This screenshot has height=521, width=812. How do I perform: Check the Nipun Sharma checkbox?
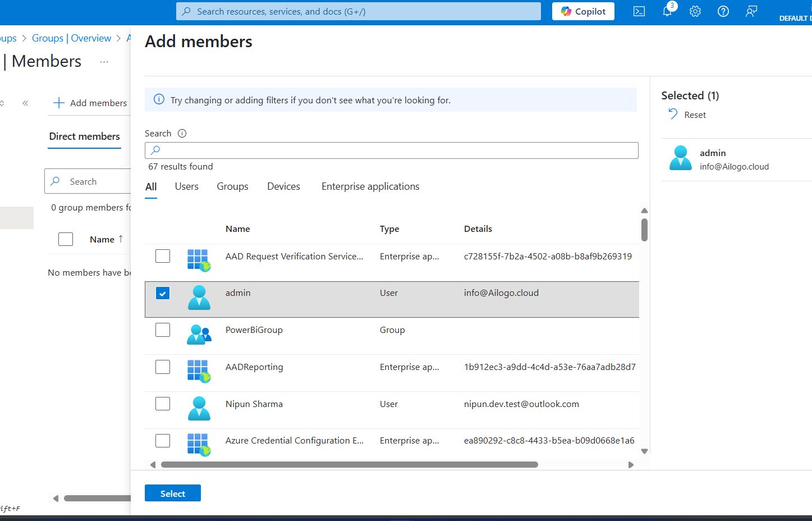(163, 404)
